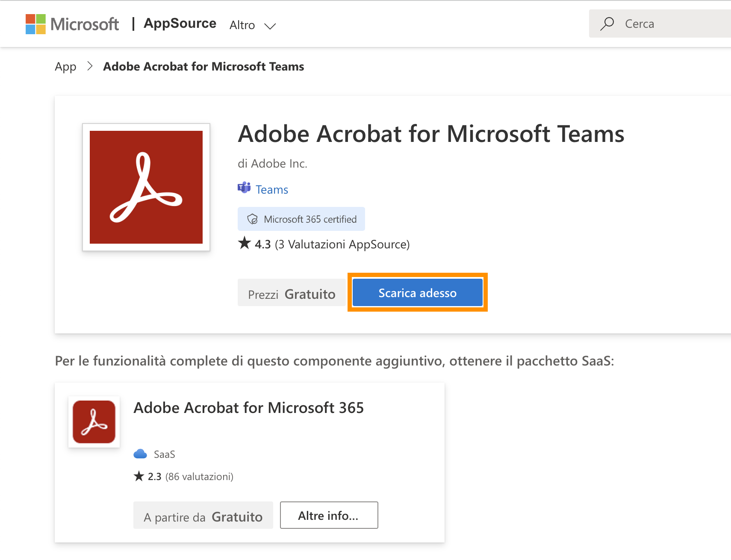Click the 3 Valutazioni AppSource text
The image size is (731, 560).
342,244
